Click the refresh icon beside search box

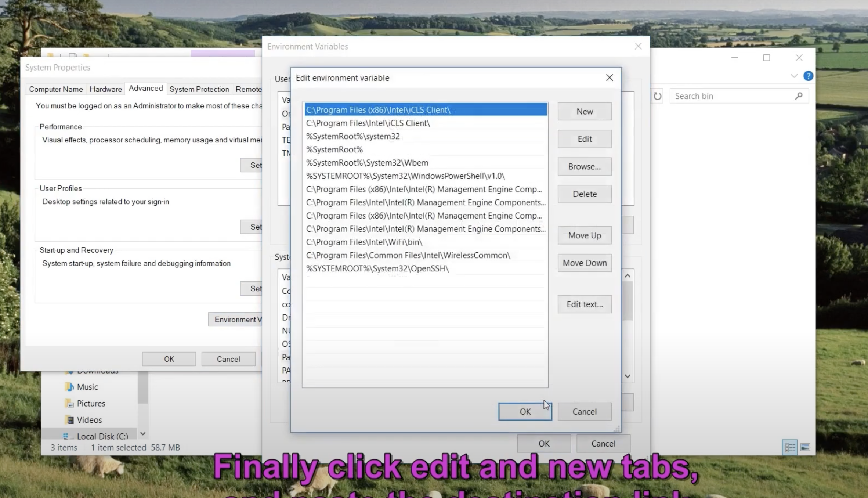pos(657,96)
